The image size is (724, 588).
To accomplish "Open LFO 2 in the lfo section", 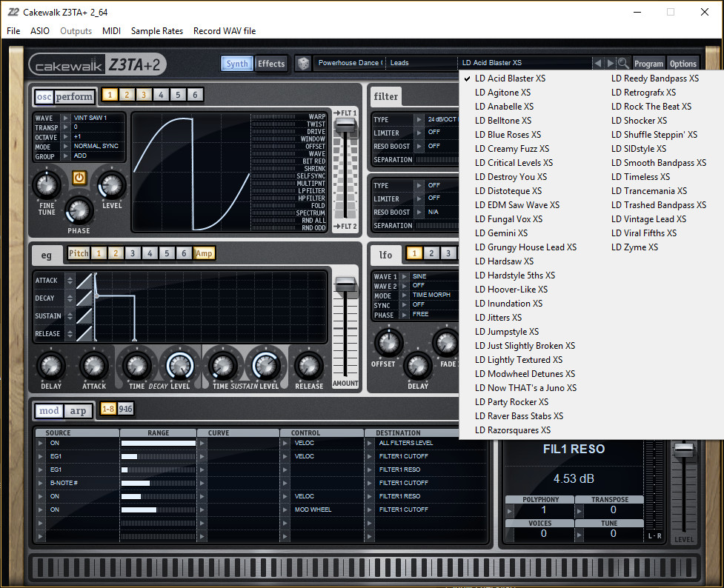I will click(x=431, y=254).
